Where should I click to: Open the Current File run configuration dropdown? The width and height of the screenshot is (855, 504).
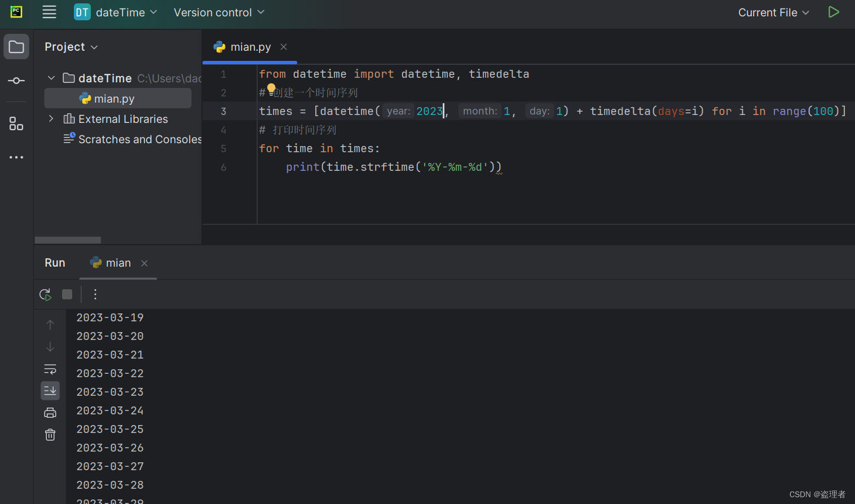774,12
